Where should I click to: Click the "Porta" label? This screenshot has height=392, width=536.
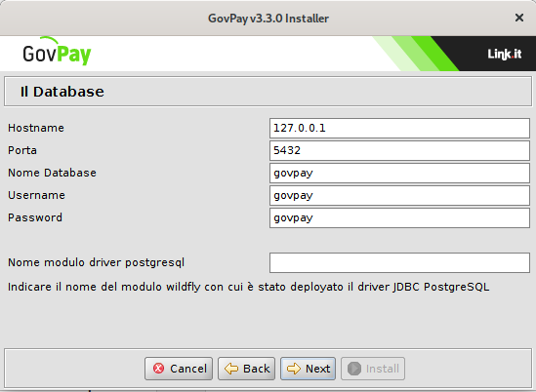(22, 150)
